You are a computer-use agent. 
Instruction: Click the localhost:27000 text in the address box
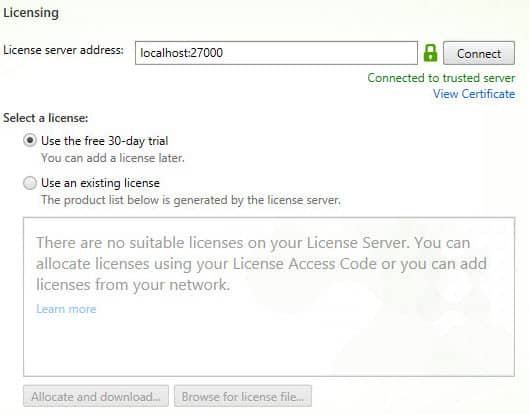[182, 53]
